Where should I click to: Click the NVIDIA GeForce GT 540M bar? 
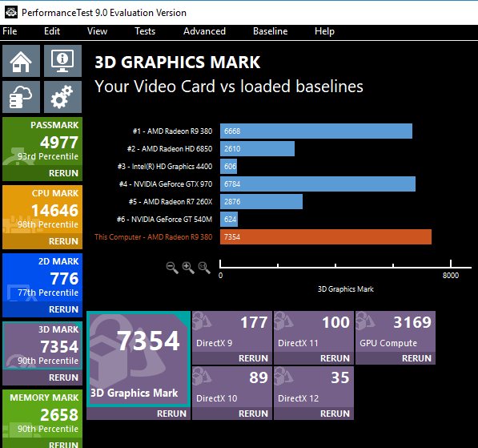click(229, 220)
